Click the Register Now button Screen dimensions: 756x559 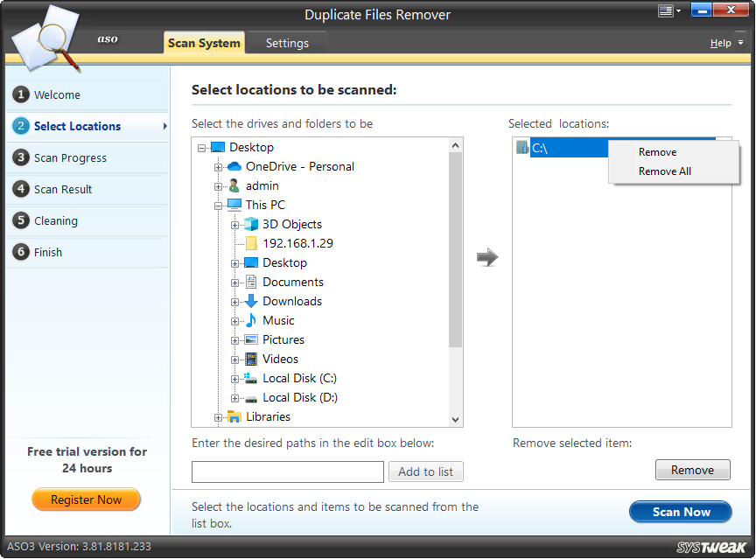[86, 500]
